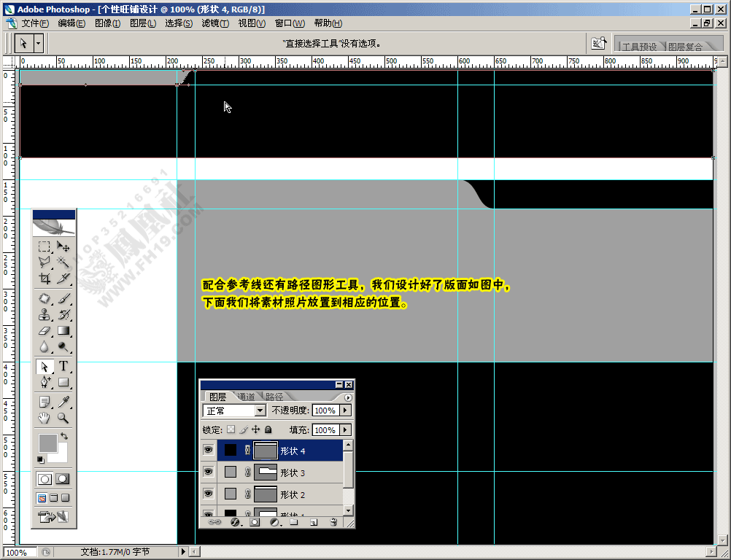Choose full screen mode with menu bar
This screenshot has width=731, height=560.
[53, 498]
